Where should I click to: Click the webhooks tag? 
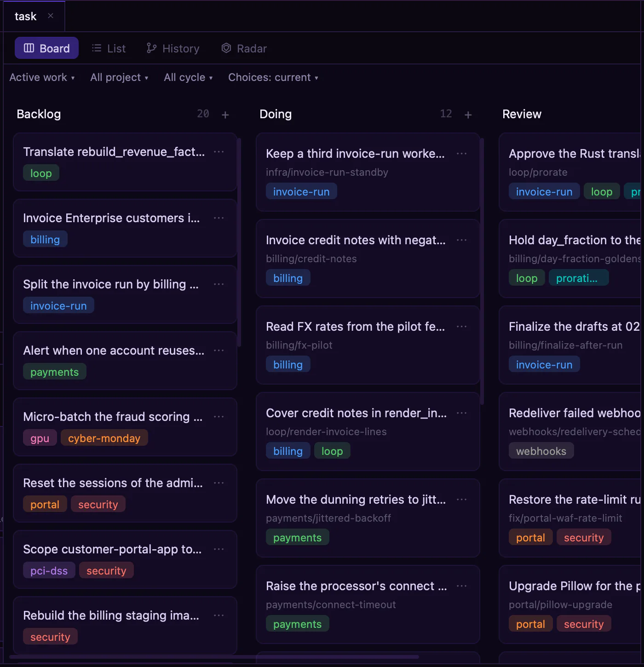pyautogui.click(x=541, y=451)
